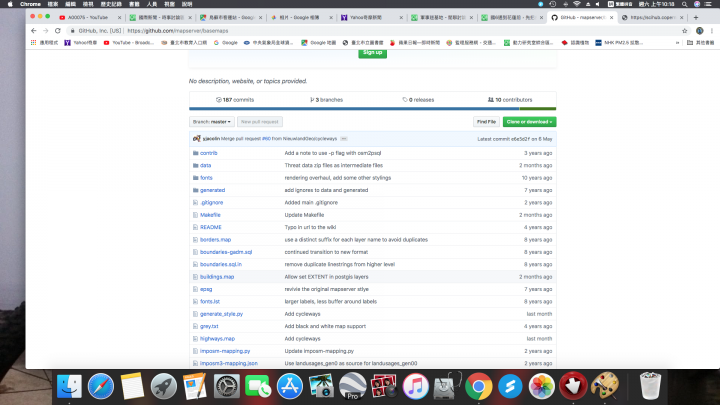
Task: Open Wi-Fi status in menu bar
Action: pyautogui.click(x=577, y=4)
